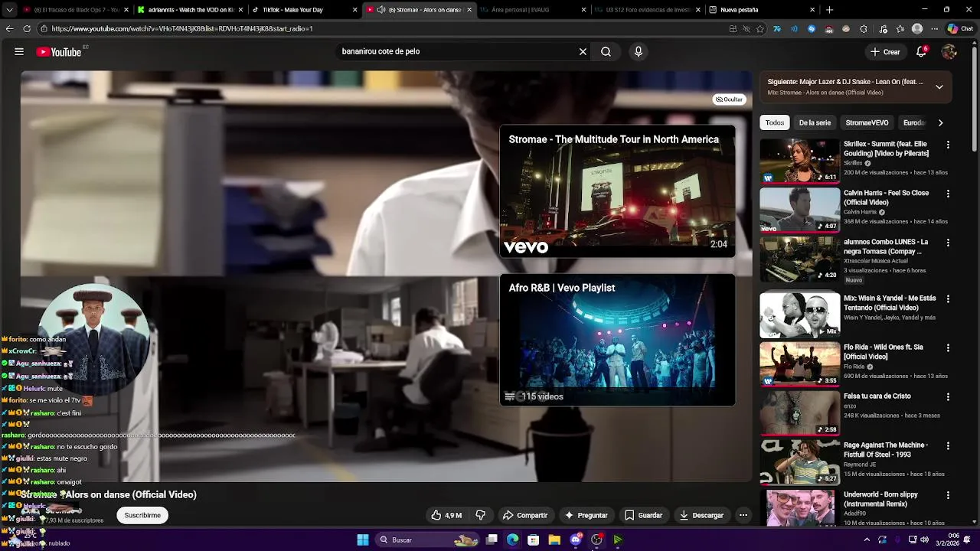980x551 pixels.
Task: Toggle the tab actions menu at top-left
Action: point(9,10)
